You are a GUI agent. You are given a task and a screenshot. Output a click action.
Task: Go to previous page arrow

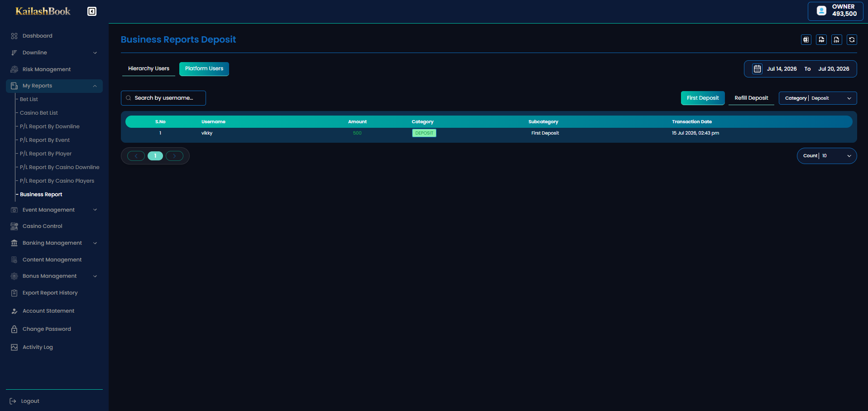pyautogui.click(x=136, y=156)
